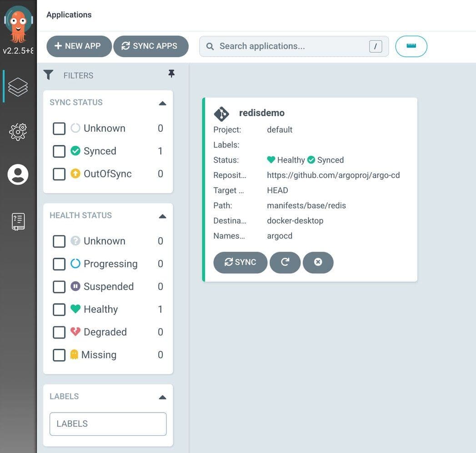This screenshot has height=453, width=476.
Task: Click the New App button
Action: tap(79, 46)
